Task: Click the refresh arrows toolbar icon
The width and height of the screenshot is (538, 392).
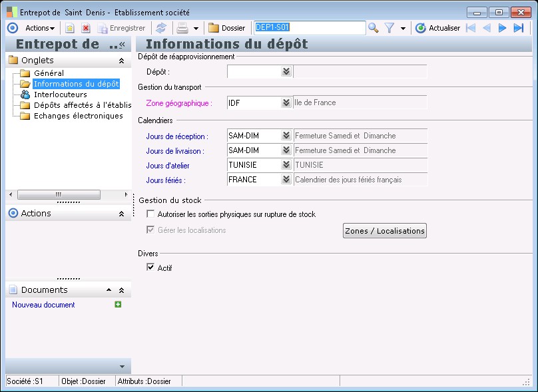Action: 161,28
